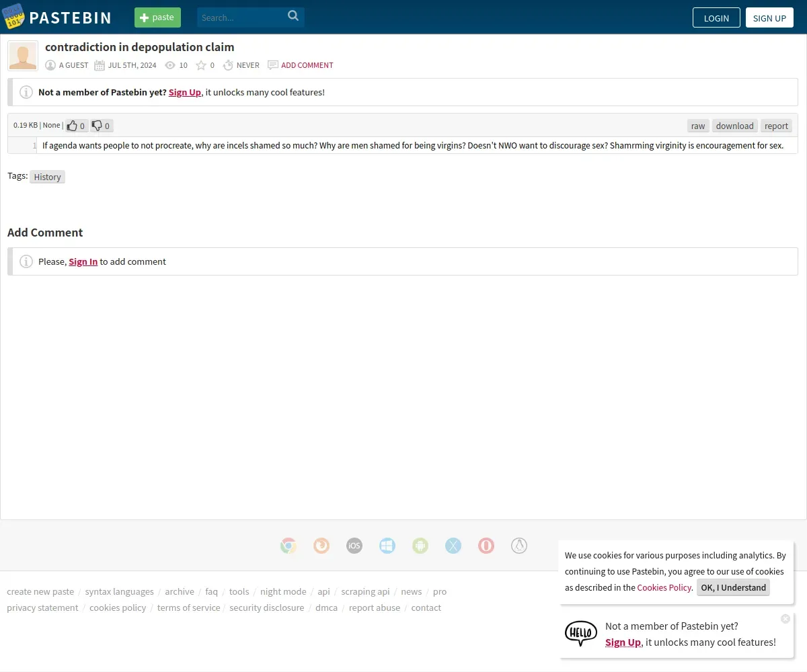This screenshot has height=672, width=807.
Task: Open the X (Twitter) app icon
Action: click(453, 546)
